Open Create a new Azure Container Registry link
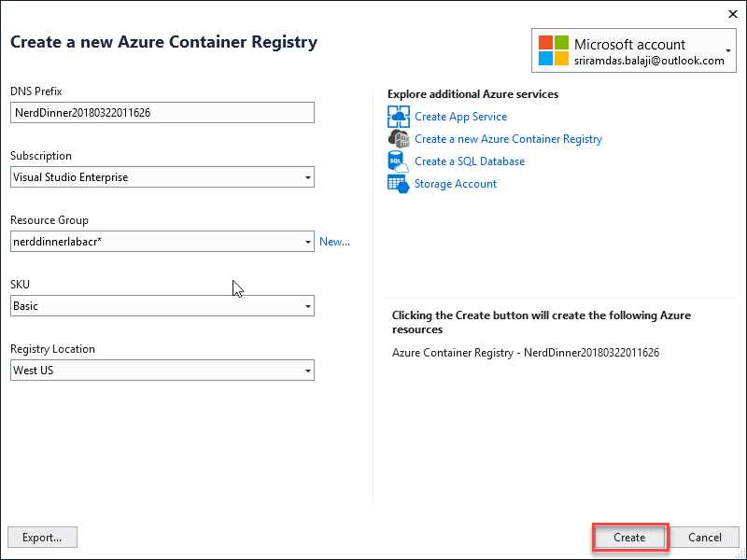 coord(508,139)
